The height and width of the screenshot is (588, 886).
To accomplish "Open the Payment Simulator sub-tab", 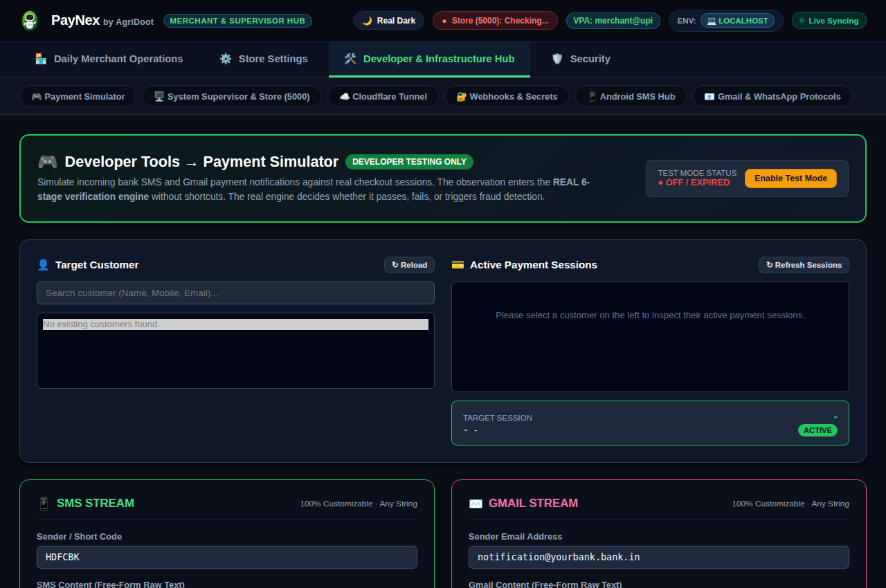I will [x=78, y=96].
